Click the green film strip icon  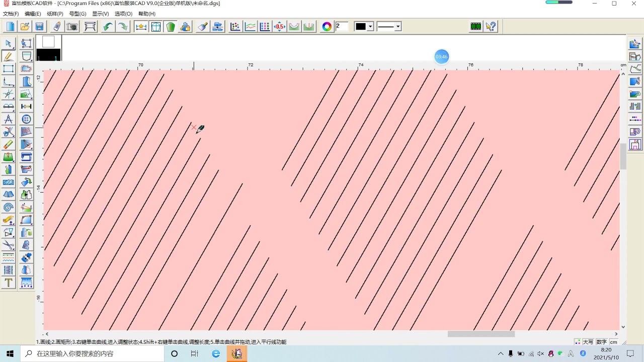click(x=476, y=27)
